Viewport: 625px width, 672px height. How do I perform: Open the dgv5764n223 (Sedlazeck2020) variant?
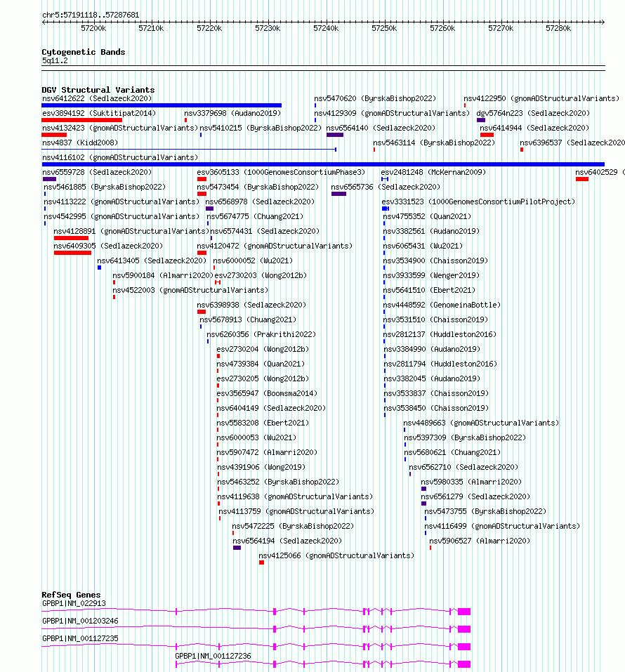[533, 113]
